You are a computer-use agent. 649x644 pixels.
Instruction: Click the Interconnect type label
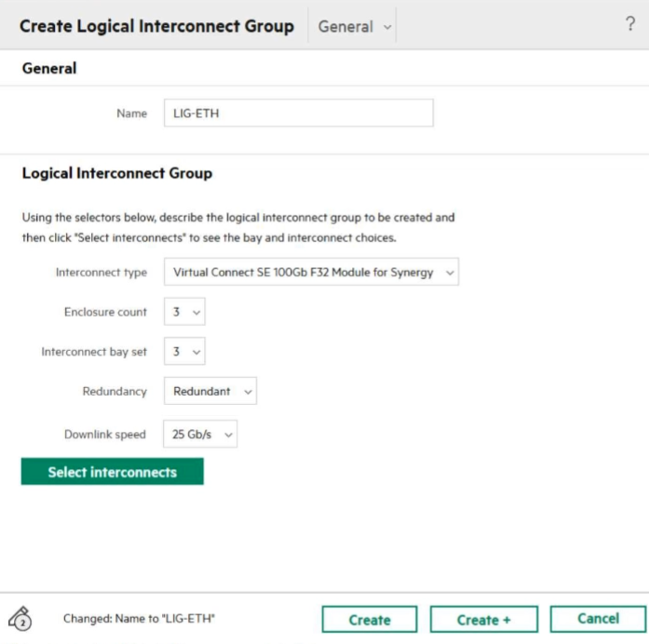click(101, 273)
